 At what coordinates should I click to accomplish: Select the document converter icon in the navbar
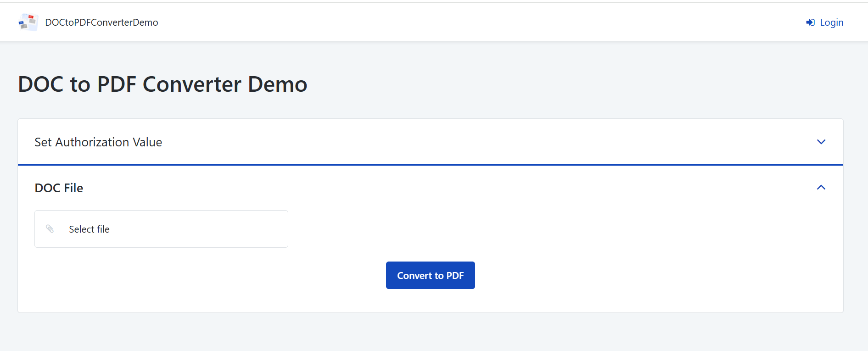tap(28, 22)
